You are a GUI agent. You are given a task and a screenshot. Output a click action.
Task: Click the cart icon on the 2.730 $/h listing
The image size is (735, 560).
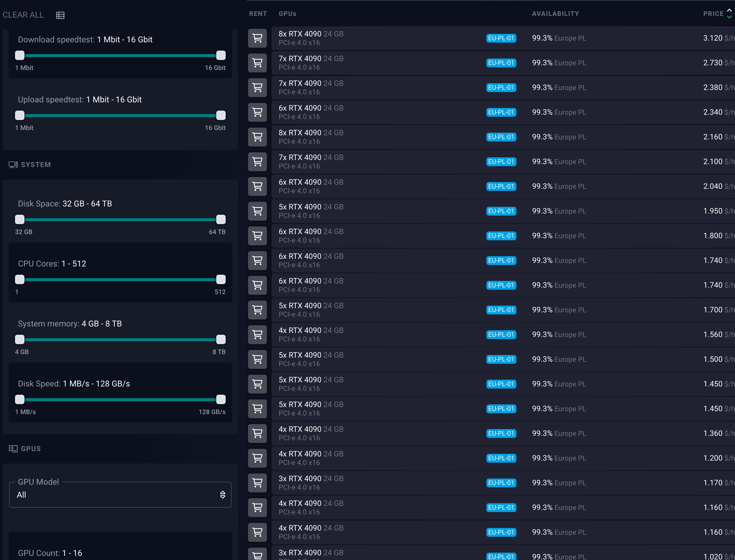[257, 63]
